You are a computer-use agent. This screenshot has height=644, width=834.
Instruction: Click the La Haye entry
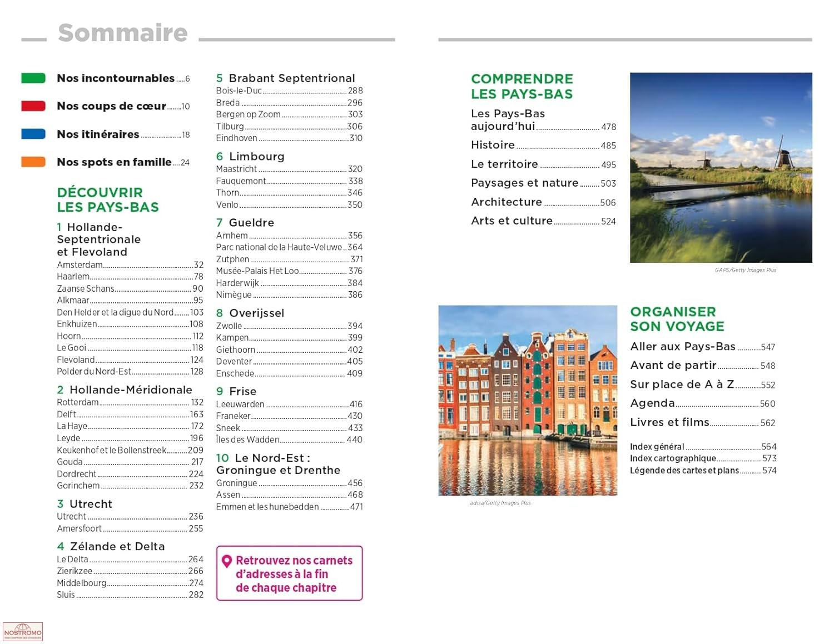(130, 426)
